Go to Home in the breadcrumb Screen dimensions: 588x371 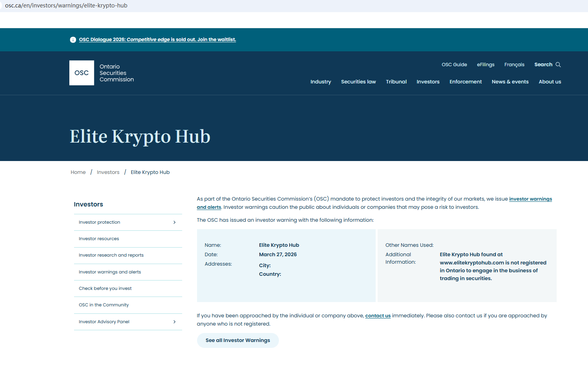78,172
